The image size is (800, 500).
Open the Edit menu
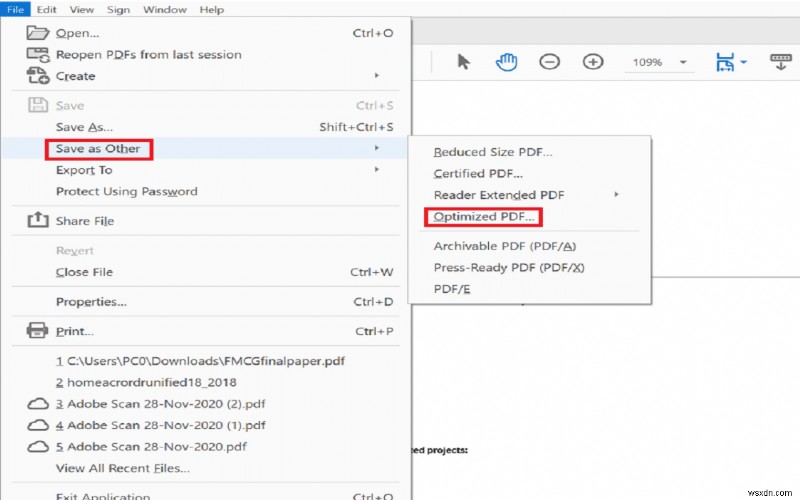(46, 9)
